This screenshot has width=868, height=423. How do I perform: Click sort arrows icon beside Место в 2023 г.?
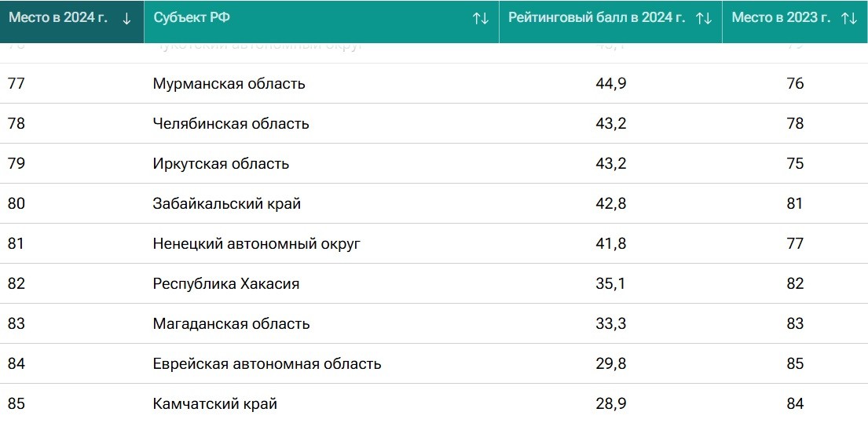[x=848, y=18]
